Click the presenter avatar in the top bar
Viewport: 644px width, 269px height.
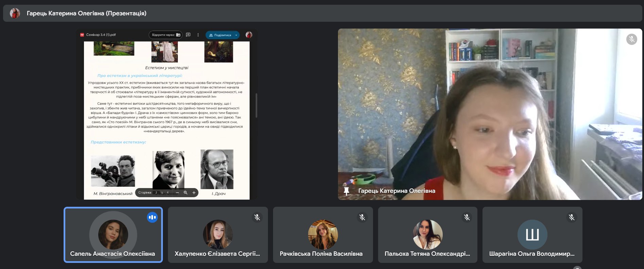point(15,13)
